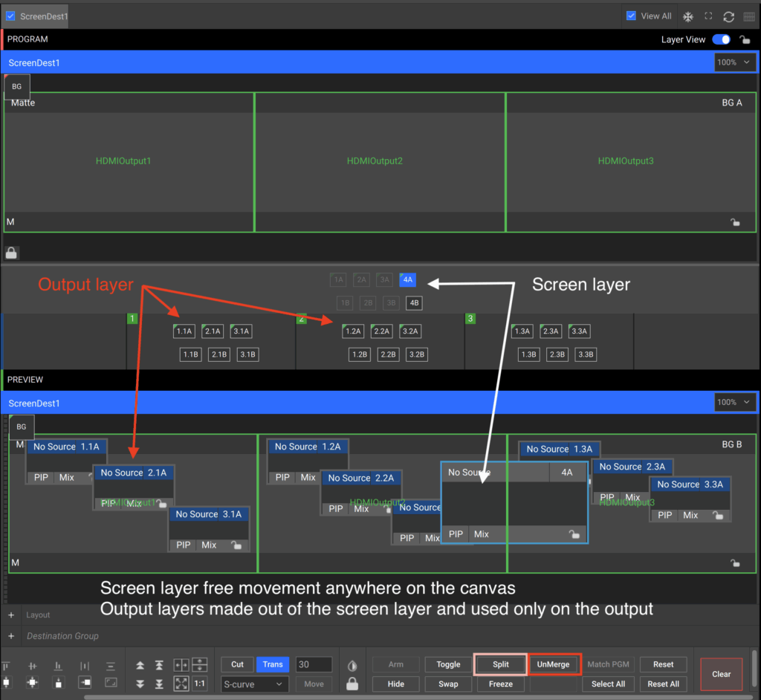Select the 1.2A output layer tab

click(x=352, y=331)
